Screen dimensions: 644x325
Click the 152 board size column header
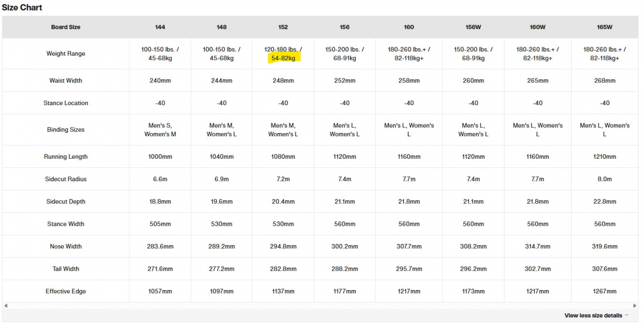283,27
